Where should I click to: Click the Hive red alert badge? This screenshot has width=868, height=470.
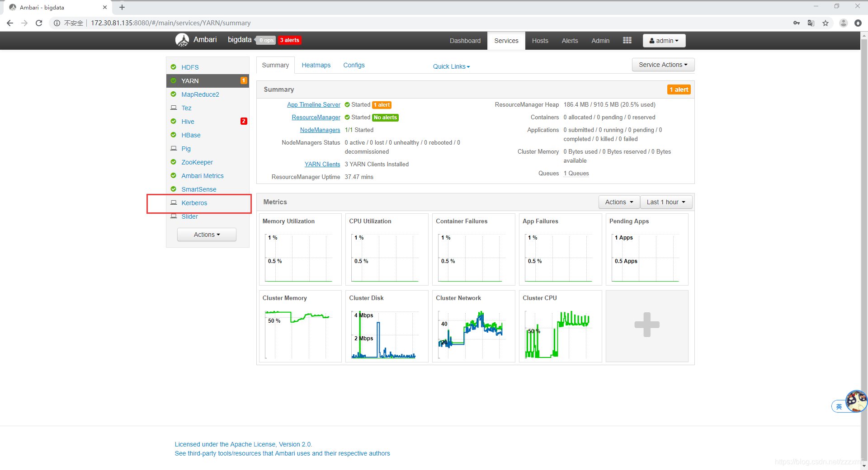(x=244, y=121)
